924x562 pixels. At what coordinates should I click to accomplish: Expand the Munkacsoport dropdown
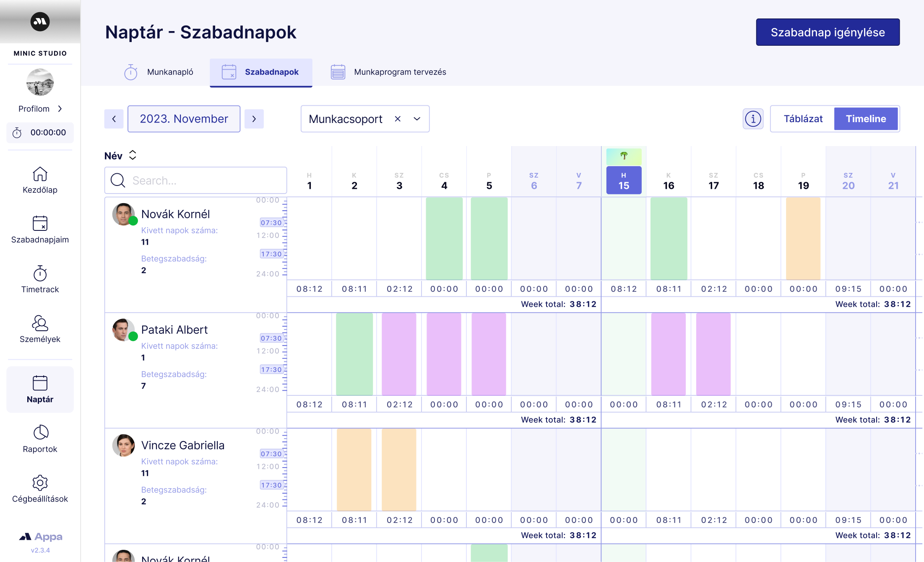click(418, 119)
